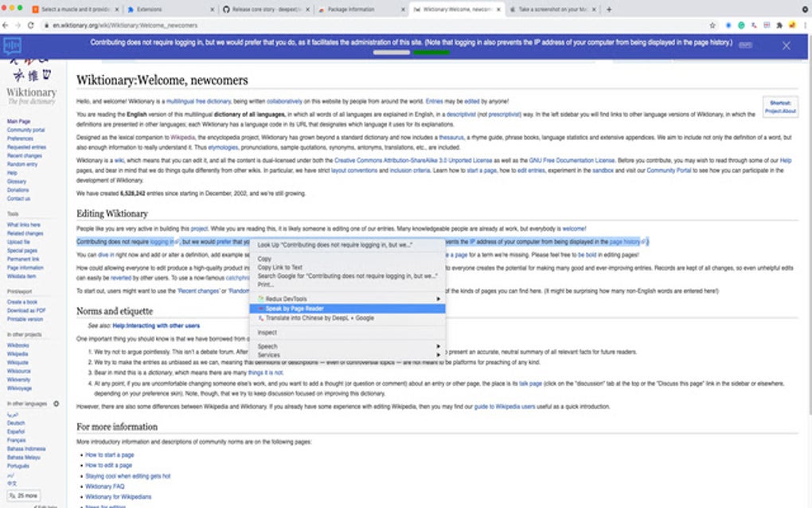Expand the Redux DevTools submenu

(347, 299)
